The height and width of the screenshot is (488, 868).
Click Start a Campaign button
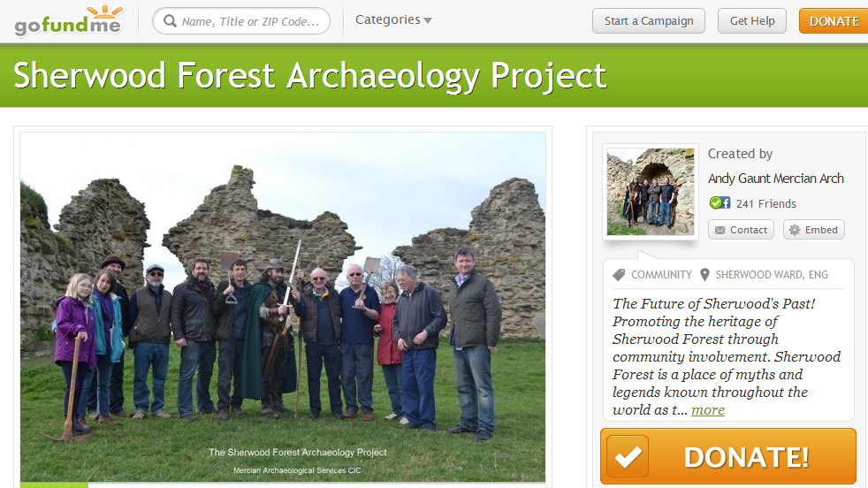tap(648, 21)
